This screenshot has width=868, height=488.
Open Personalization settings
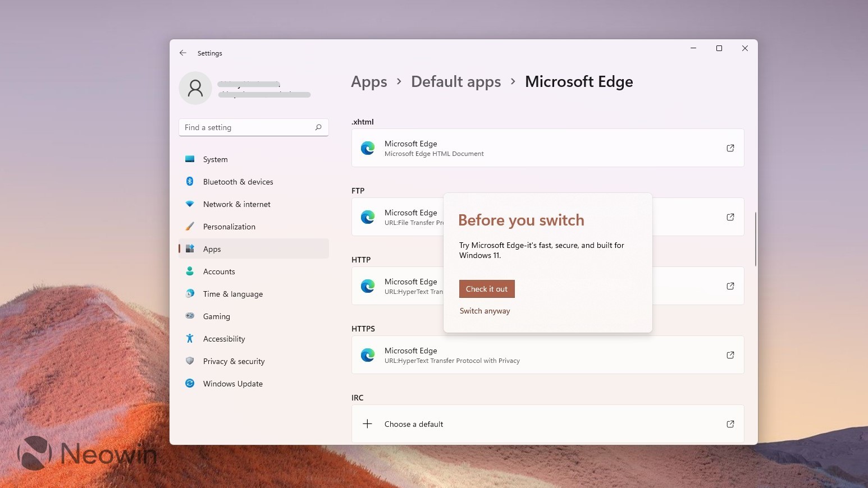(254, 227)
